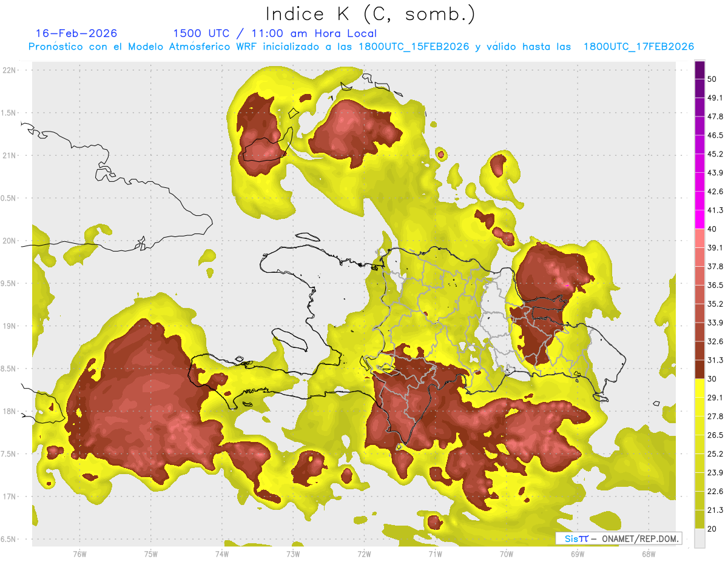Click the '39.1' legend value

[715, 247]
